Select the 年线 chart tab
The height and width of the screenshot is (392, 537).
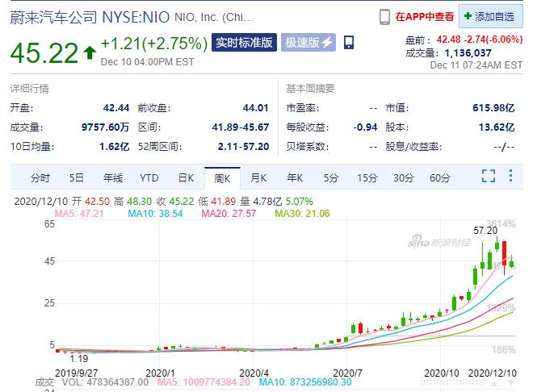[113, 178]
